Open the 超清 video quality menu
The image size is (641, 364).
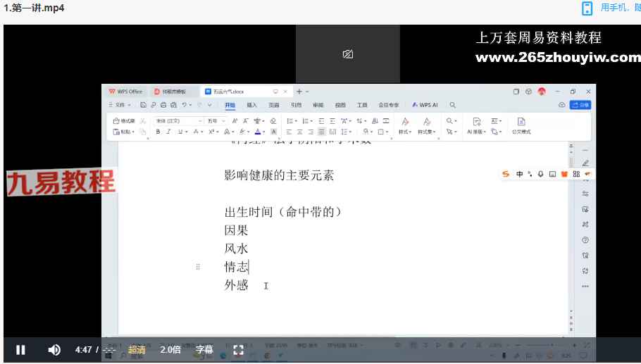click(x=137, y=350)
